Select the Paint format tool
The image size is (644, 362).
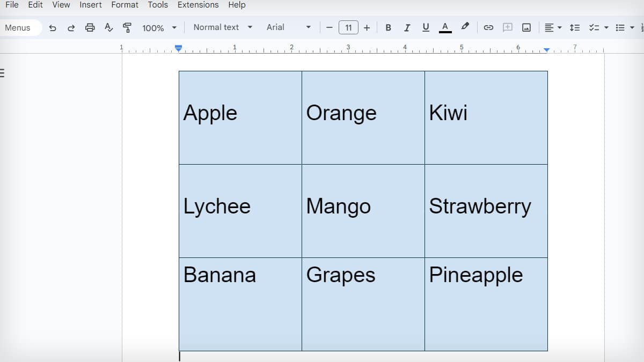pos(127,27)
